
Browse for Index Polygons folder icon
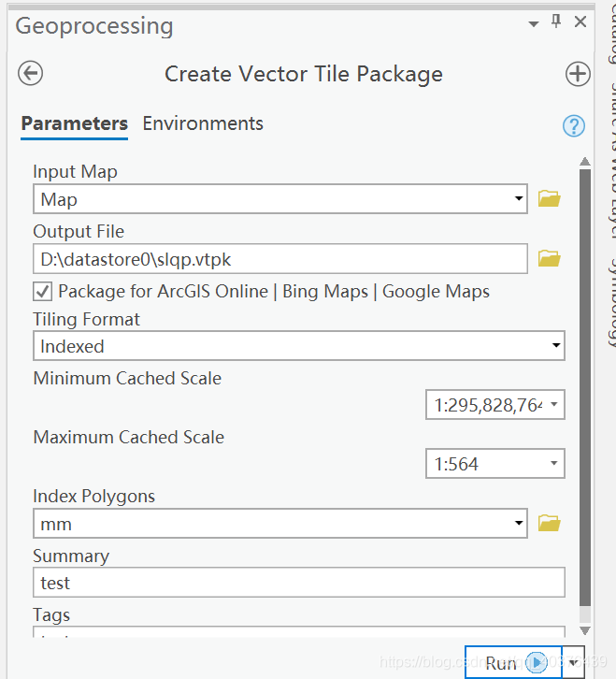coord(550,523)
